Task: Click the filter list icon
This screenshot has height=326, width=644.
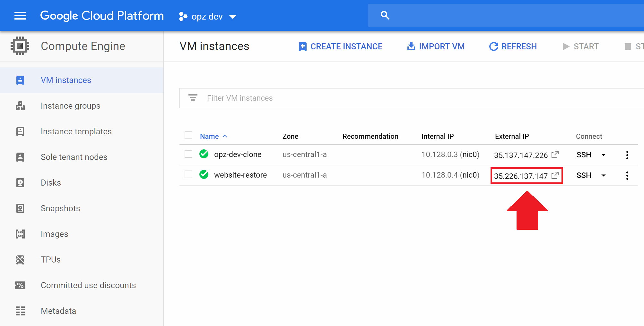Action: (x=193, y=98)
